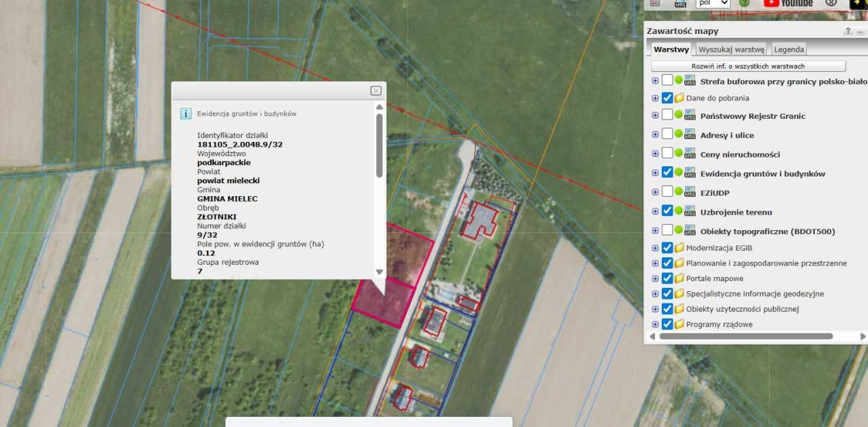Viewport: 868px width, 427px height.
Task: Open the Wyszukaj warstwę tab
Action: [732, 50]
